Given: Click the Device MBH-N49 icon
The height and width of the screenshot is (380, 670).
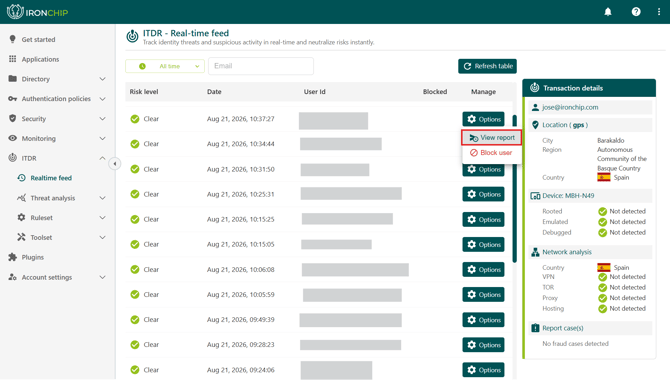Looking at the screenshot, I should 535,196.
